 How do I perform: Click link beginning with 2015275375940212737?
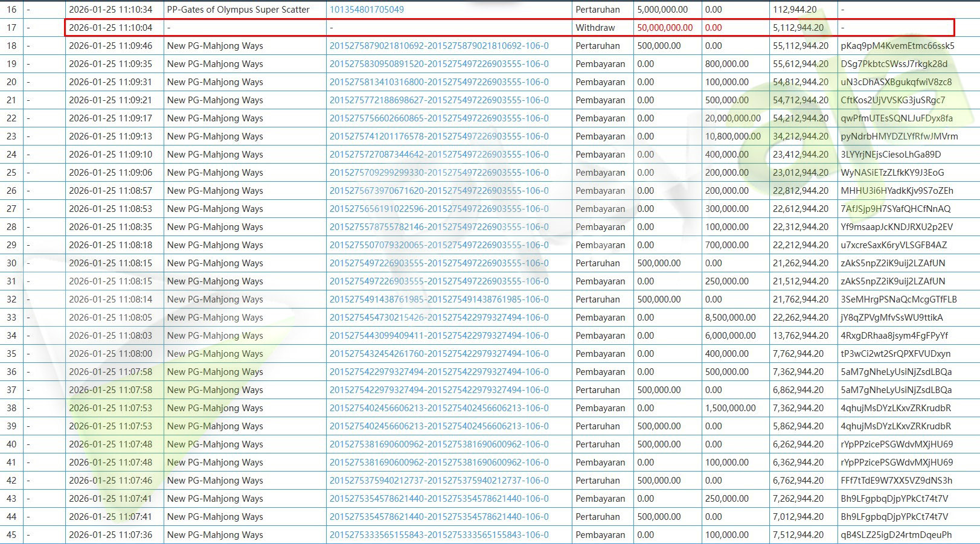point(439,481)
